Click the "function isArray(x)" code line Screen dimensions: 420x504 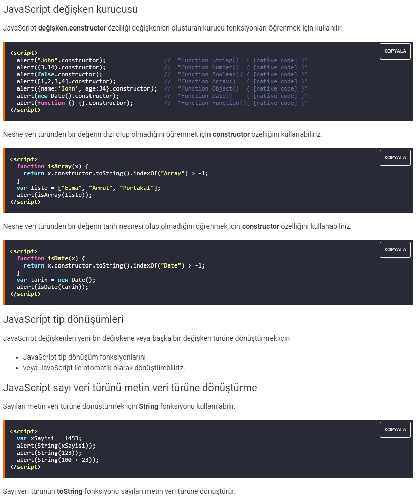point(53,166)
